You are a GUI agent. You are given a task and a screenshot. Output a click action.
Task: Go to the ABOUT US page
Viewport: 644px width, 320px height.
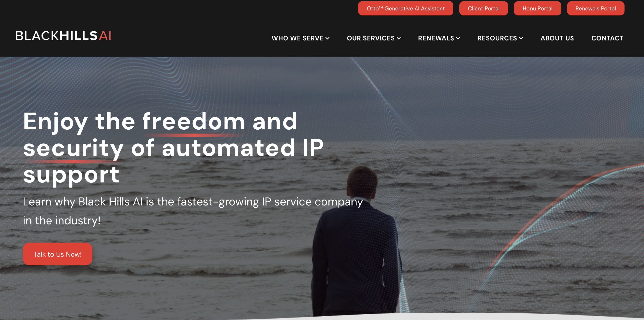557,38
